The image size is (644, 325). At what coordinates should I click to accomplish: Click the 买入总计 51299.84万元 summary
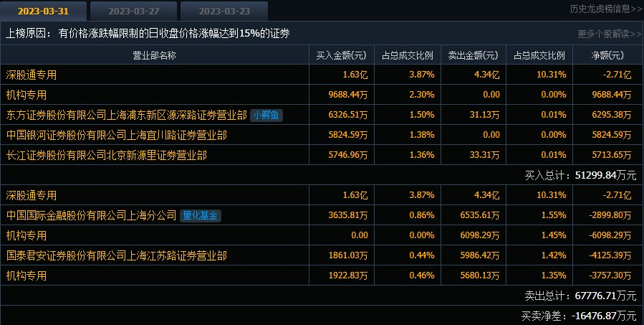click(580, 175)
